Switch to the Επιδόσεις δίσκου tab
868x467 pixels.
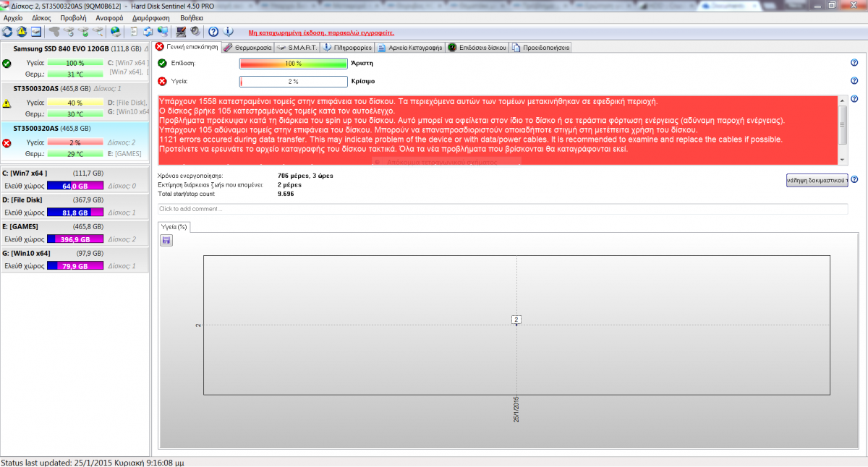[x=477, y=47]
